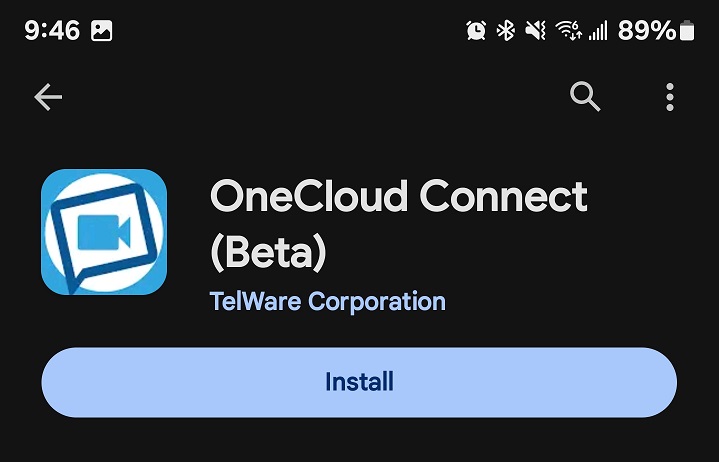Viewport: 719px width, 462px height.
Task: Tap the OneCloud Connect app icon
Action: 104,232
